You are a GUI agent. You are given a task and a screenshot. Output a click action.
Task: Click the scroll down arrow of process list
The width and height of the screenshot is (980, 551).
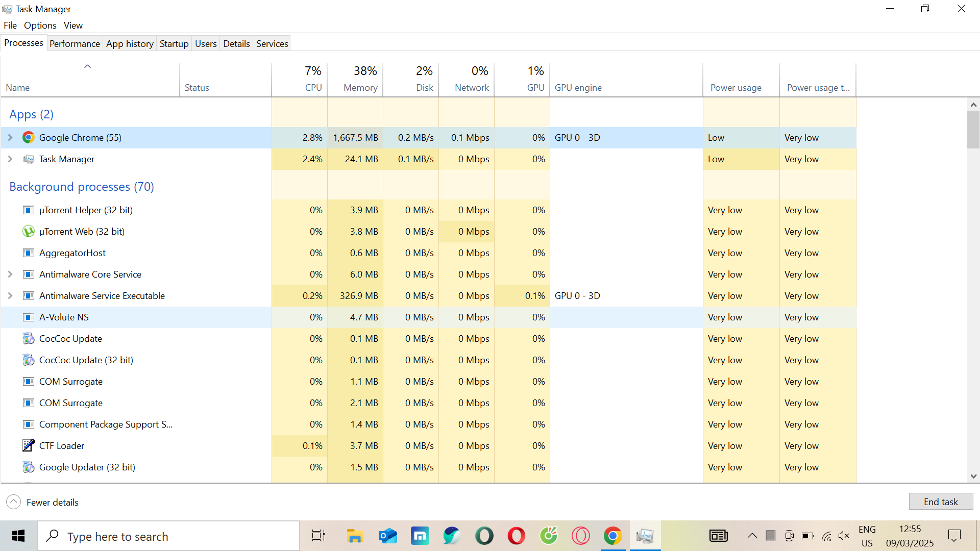pos(973,476)
